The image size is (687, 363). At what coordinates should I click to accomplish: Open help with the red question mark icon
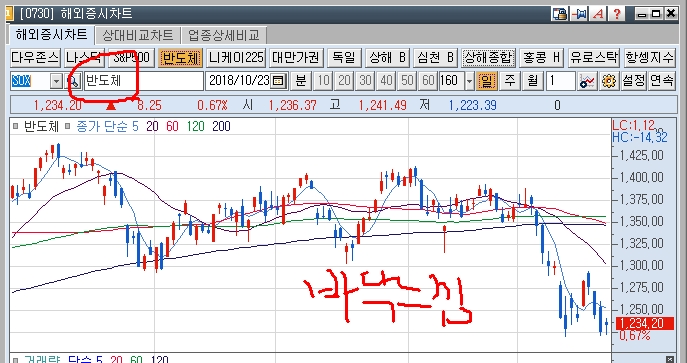616,14
